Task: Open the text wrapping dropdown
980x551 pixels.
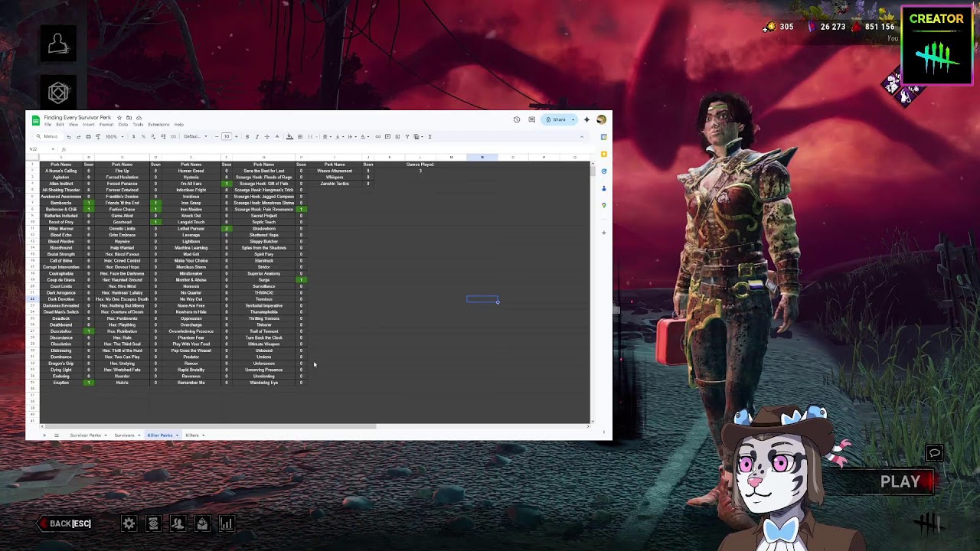Action: click(351, 136)
